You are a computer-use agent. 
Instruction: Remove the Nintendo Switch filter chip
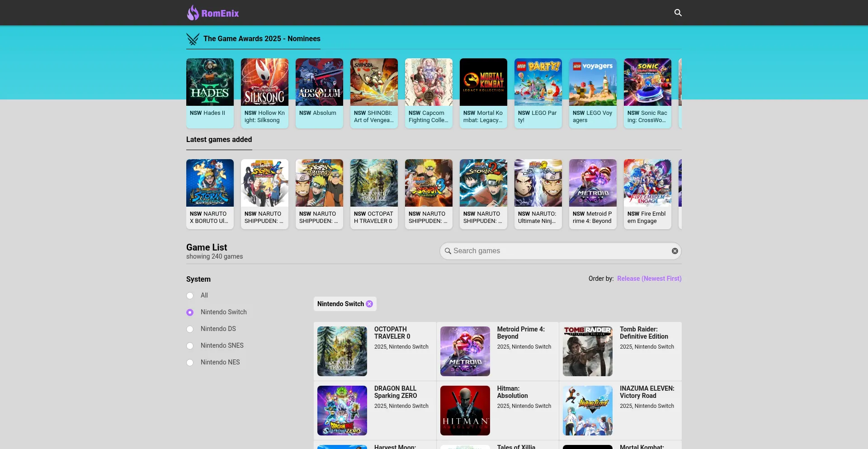369,304
